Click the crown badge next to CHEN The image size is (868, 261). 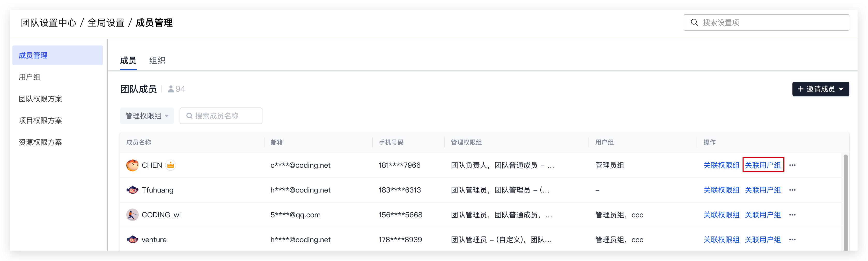171,165
